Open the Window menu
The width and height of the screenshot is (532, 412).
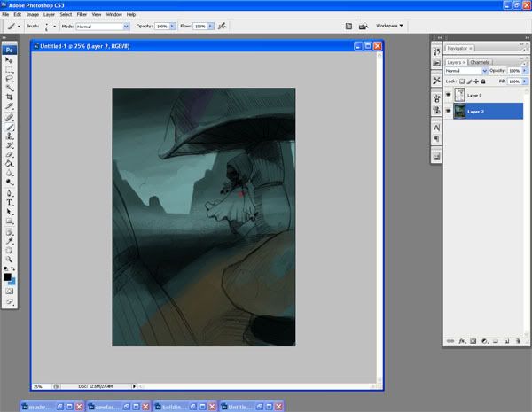tap(114, 14)
